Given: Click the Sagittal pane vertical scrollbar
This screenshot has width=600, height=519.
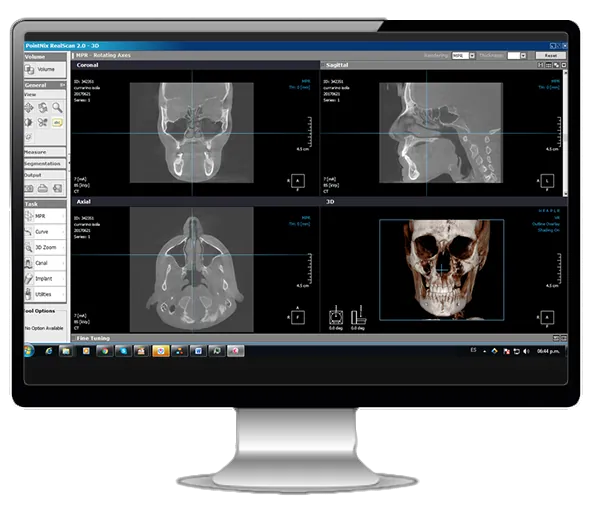Looking at the screenshot, I should [x=565, y=133].
